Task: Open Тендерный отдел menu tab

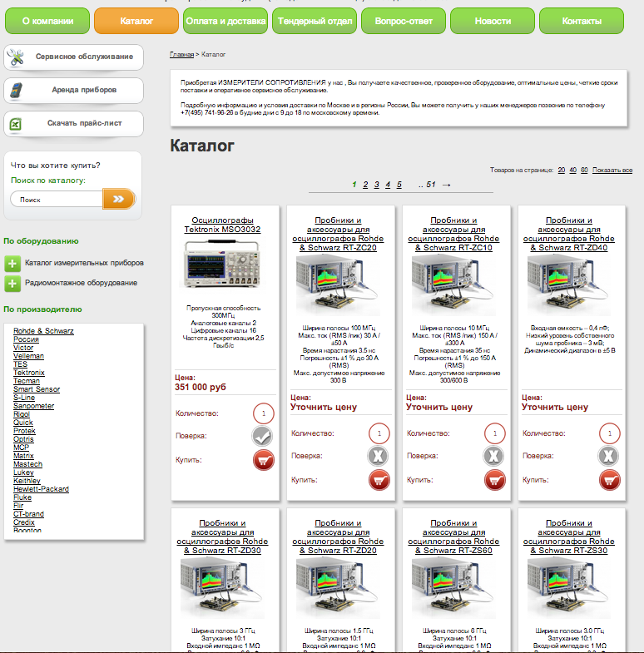Action: click(315, 21)
